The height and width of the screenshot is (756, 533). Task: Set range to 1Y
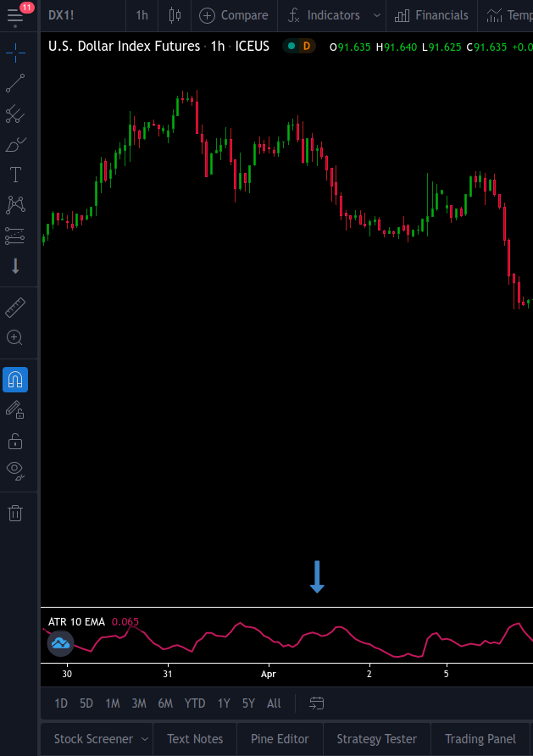[x=224, y=703]
